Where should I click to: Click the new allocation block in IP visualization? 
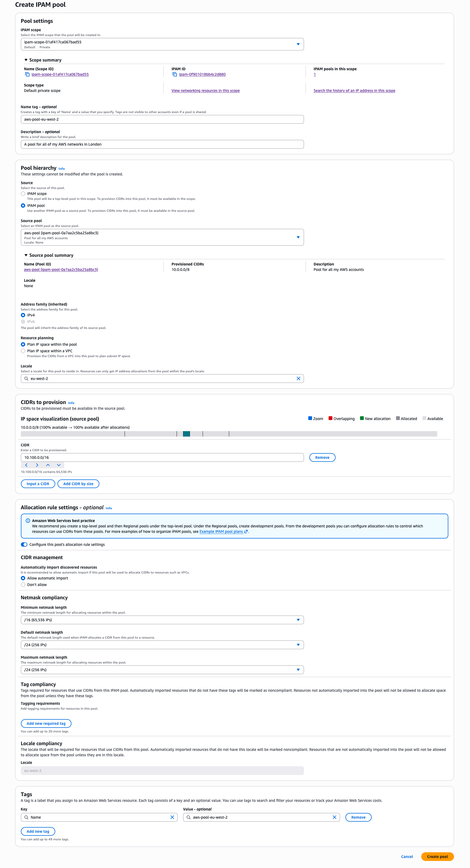click(187, 434)
